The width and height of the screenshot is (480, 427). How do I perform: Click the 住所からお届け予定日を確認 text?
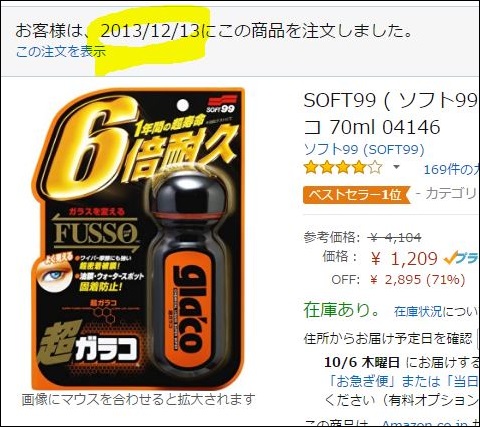point(388,338)
